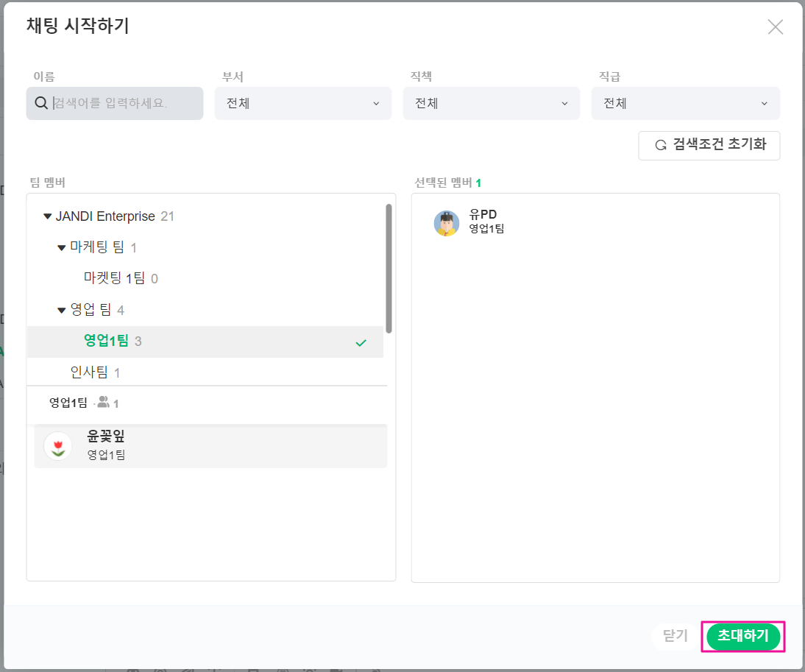Click the team tree scrollbar

point(389,268)
